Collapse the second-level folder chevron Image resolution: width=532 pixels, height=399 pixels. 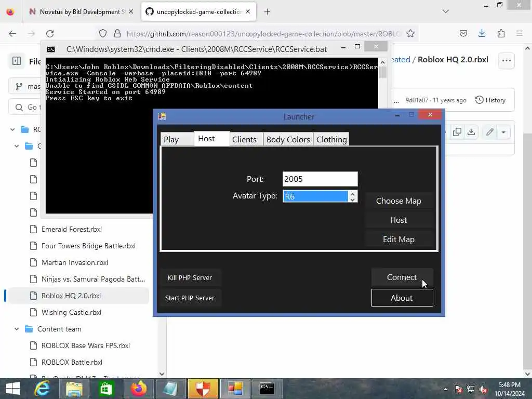(x=16, y=146)
